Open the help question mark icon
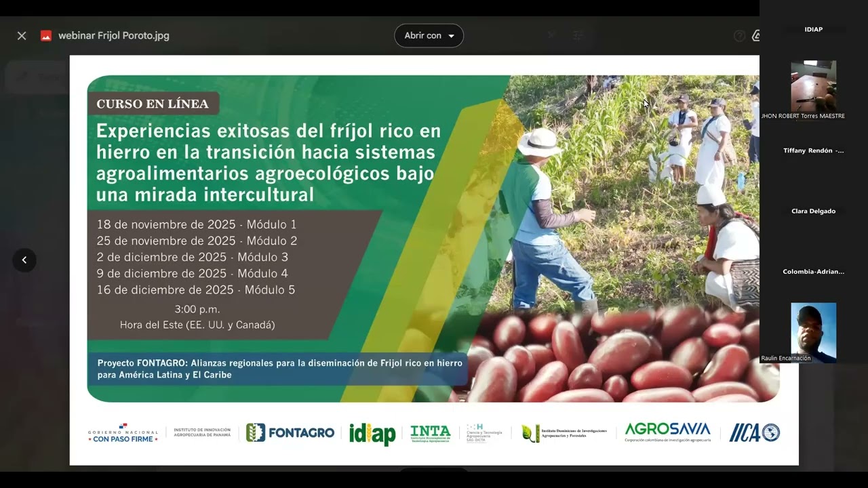This screenshot has width=868, height=488. [739, 36]
